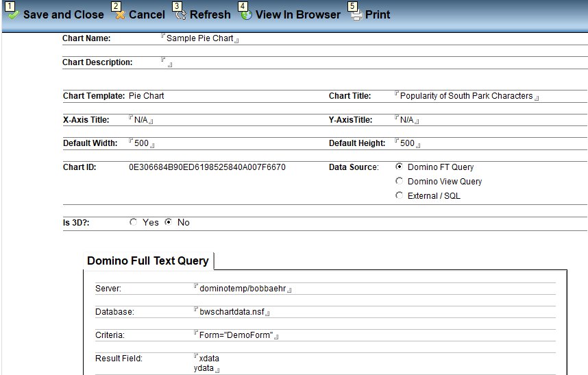Image resolution: width=588 pixels, height=375 pixels.
Task: Edit the Server field dominotemp/bobbaehr
Action: 241,289
